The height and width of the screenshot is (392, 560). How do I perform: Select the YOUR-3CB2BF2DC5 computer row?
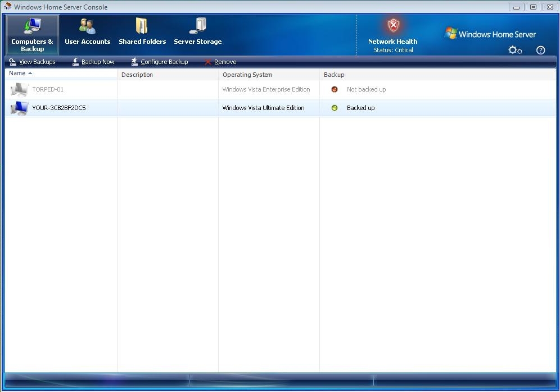tap(59, 108)
